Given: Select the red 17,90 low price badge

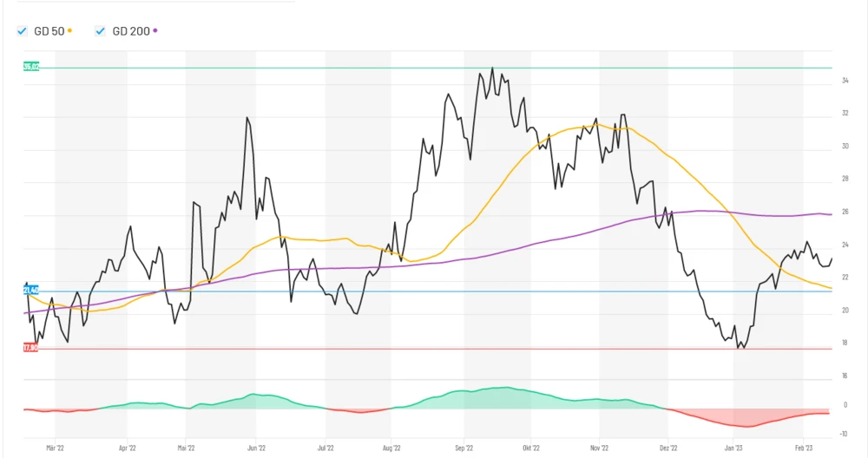Looking at the screenshot, I should [31, 348].
